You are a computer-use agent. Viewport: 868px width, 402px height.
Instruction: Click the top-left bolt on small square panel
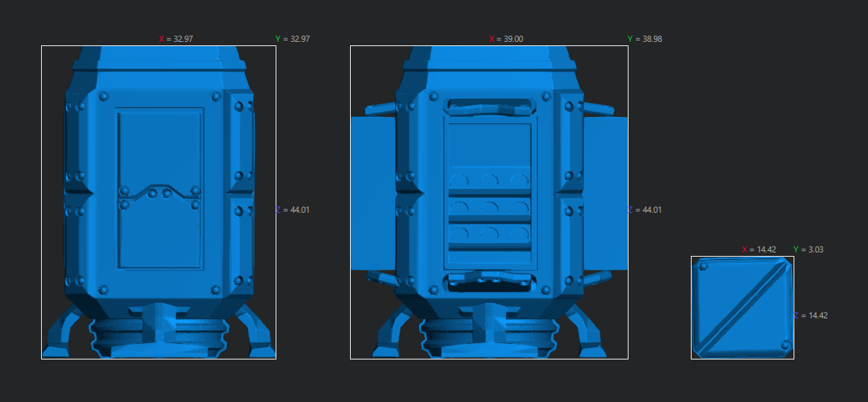(703, 266)
